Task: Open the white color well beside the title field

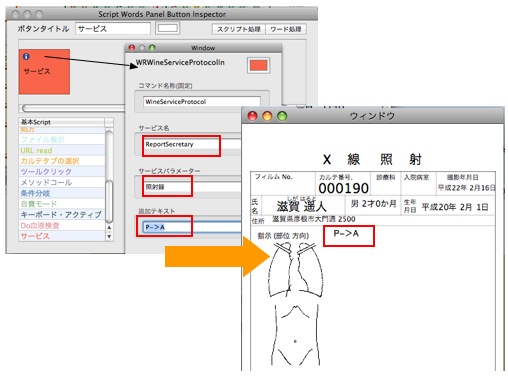Action: click(168, 28)
